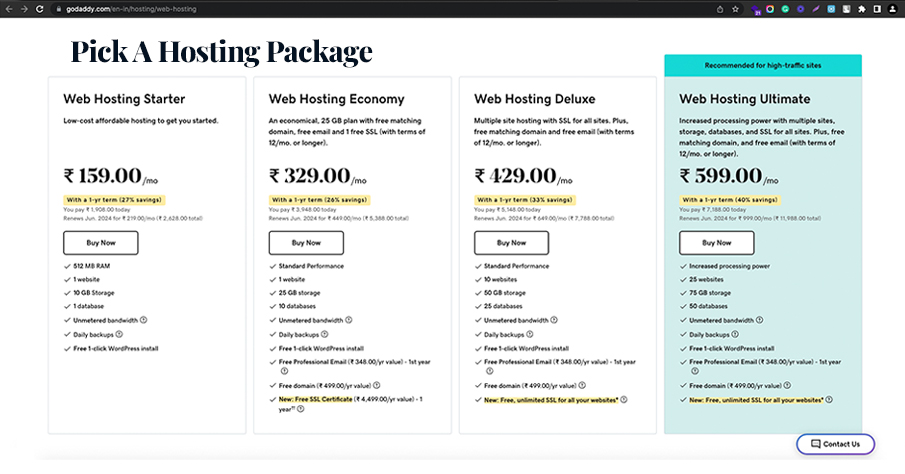The width and height of the screenshot is (905, 474).
Task: Choose Buy Now under Web Hosting Deluxe
Action: [511, 243]
